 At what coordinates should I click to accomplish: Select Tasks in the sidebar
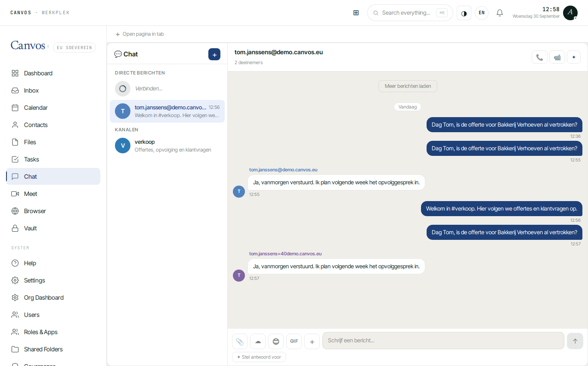(53, 159)
